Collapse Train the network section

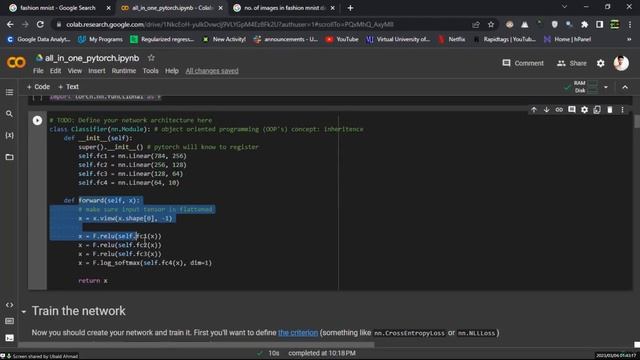coord(24,311)
